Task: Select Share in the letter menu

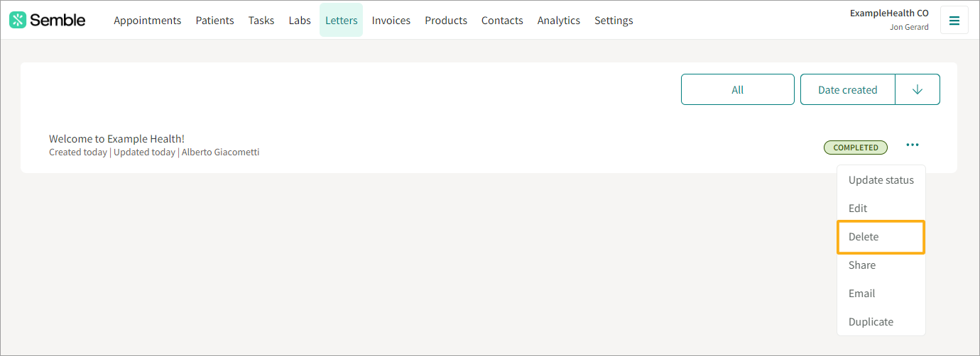Action: [x=881, y=265]
